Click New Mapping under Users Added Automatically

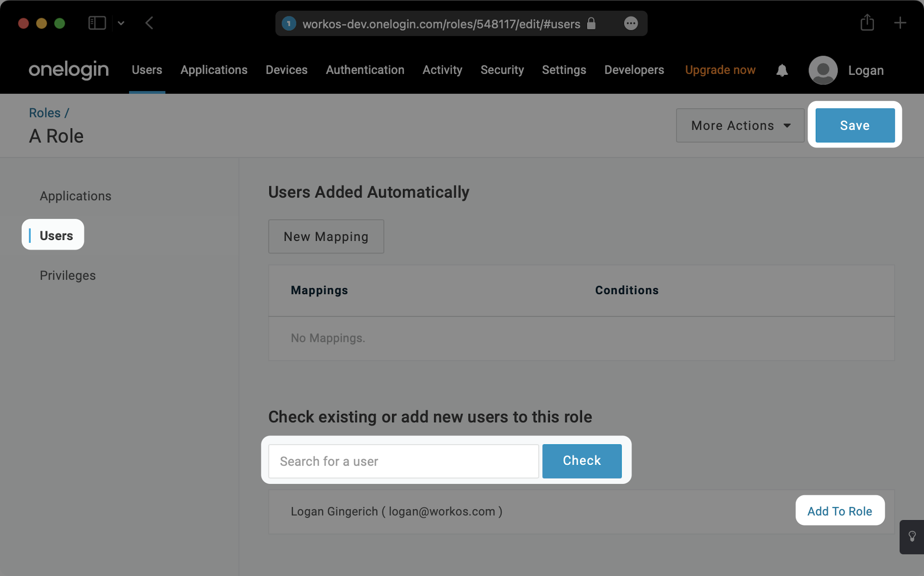326,236
